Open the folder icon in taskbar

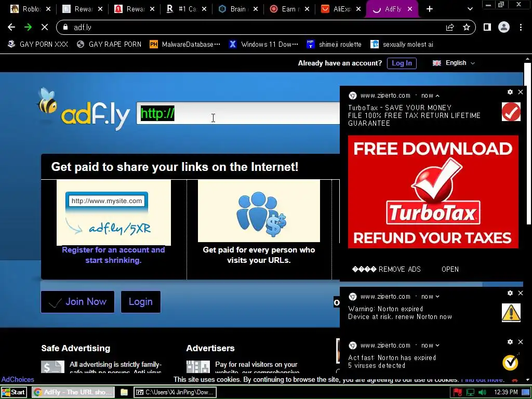click(x=124, y=392)
